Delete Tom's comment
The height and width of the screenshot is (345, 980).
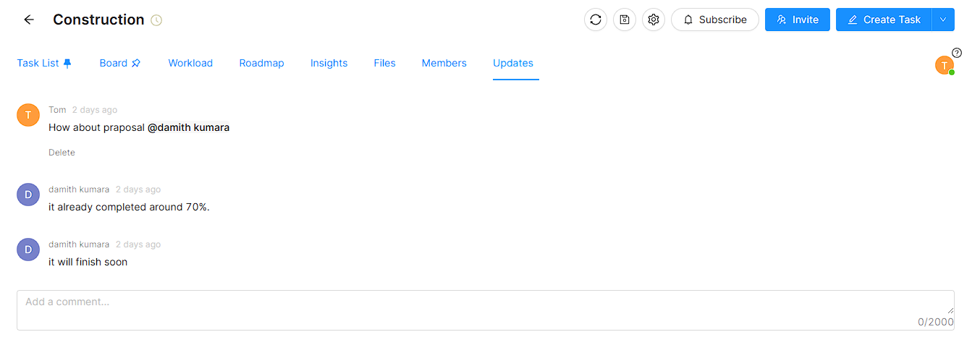(x=62, y=153)
